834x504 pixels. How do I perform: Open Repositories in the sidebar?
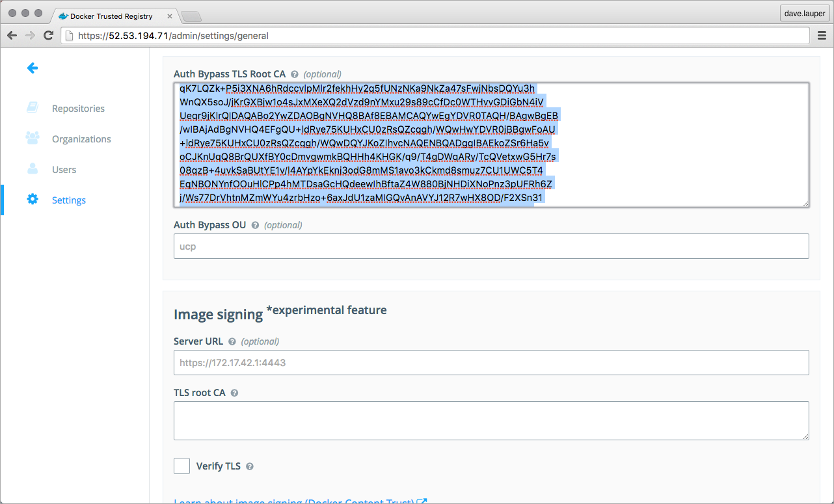(x=78, y=109)
